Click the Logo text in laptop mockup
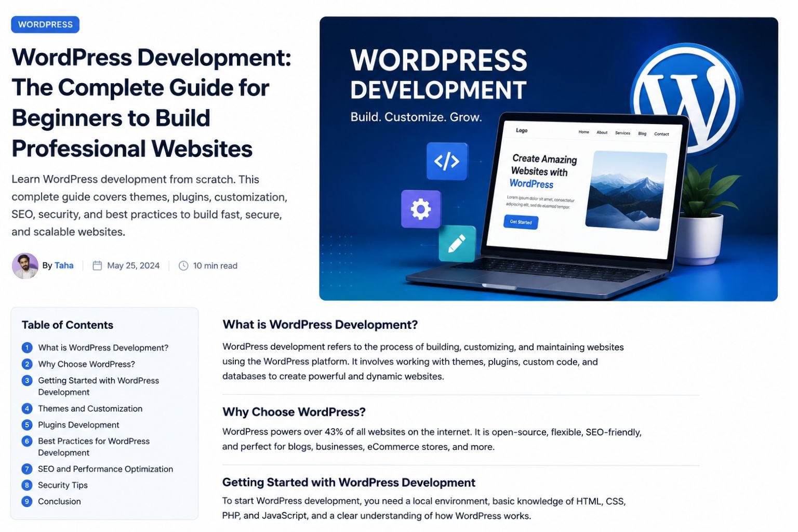Screen dimensions: 798x532 point(522,130)
